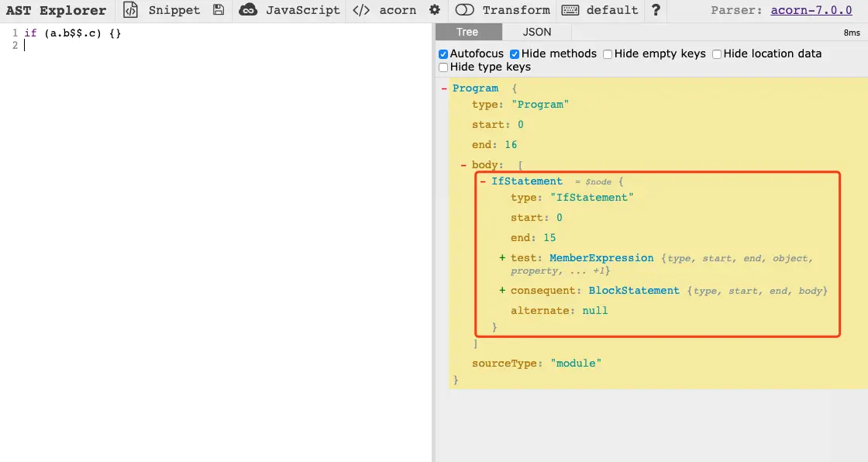This screenshot has width=868, height=462.
Task: Open the acorn parser menu
Action: tap(398, 10)
